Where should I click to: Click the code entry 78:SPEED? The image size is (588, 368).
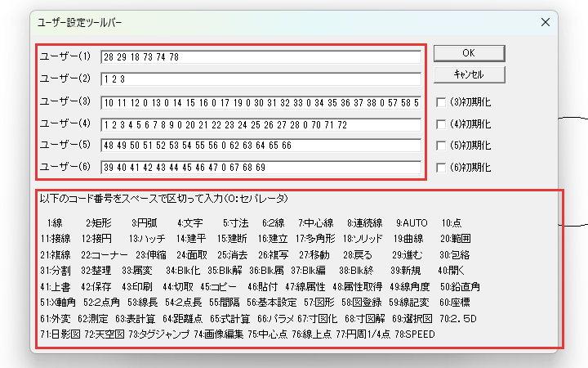(415, 334)
